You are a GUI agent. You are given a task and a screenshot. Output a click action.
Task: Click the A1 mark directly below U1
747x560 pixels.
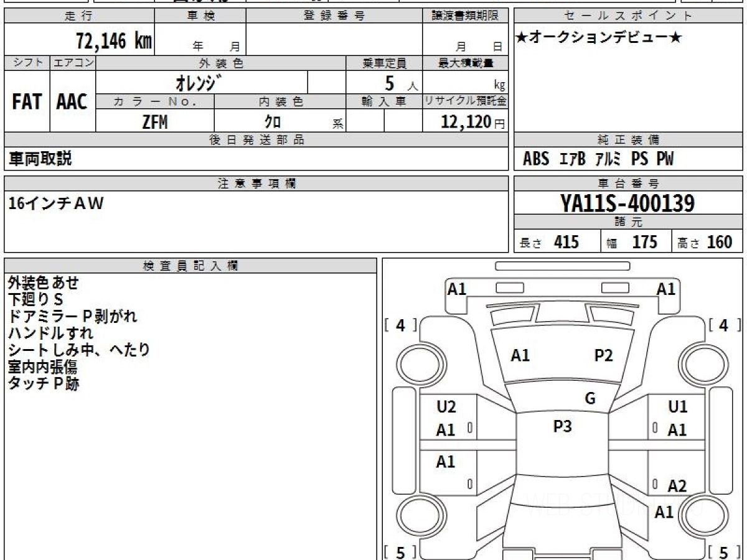click(x=677, y=430)
